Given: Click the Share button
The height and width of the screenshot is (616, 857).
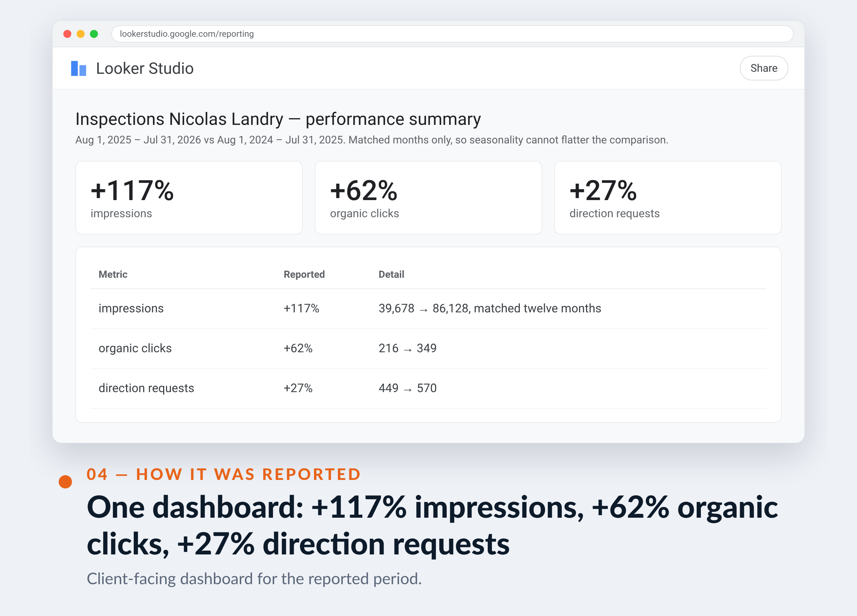Looking at the screenshot, I should tap(763, 68).
